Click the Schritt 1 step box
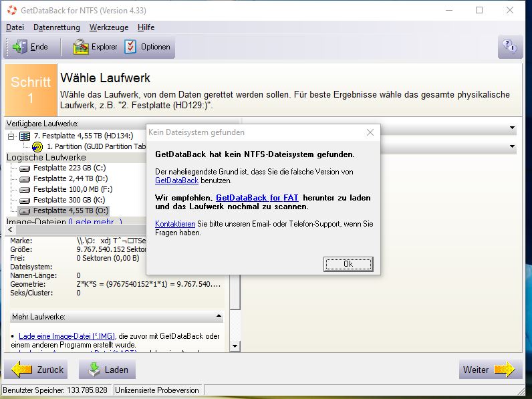532x399 pixels. [x=31, y=90]
